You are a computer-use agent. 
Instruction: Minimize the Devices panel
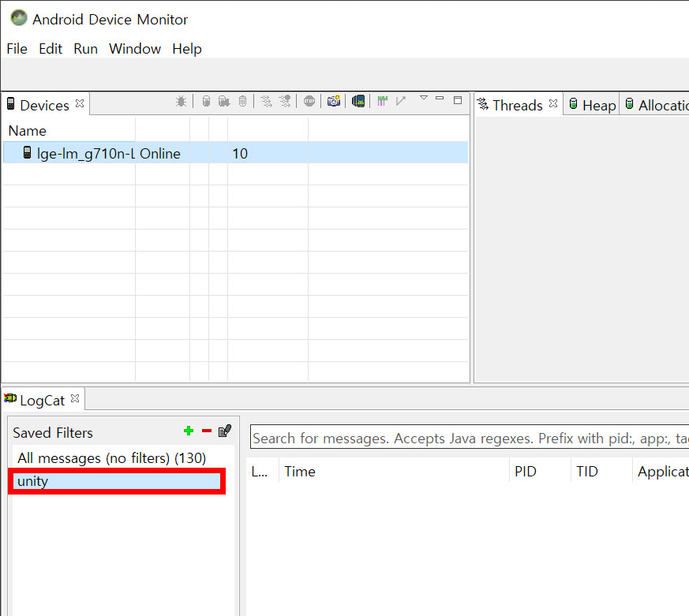(x=440, y=99)
